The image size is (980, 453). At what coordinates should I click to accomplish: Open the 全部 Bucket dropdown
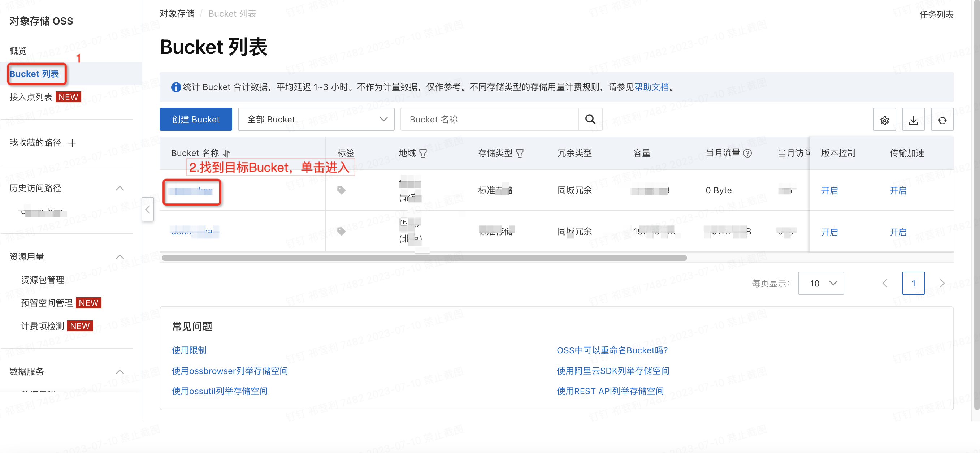click(x=316, y=119)
